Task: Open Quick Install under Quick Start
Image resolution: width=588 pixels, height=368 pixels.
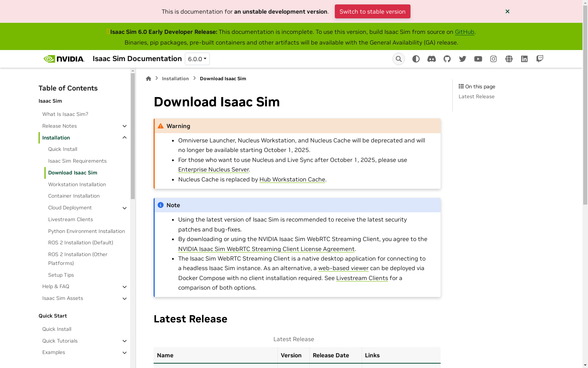Action: point(57,329)
